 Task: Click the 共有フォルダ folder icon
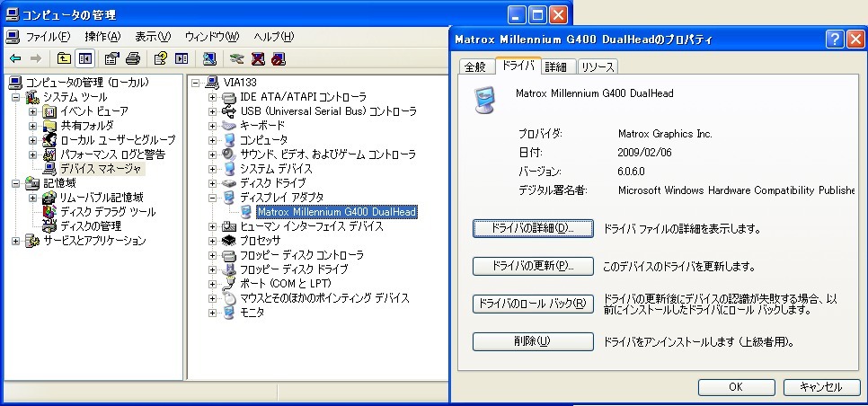[x=49, y=126]
